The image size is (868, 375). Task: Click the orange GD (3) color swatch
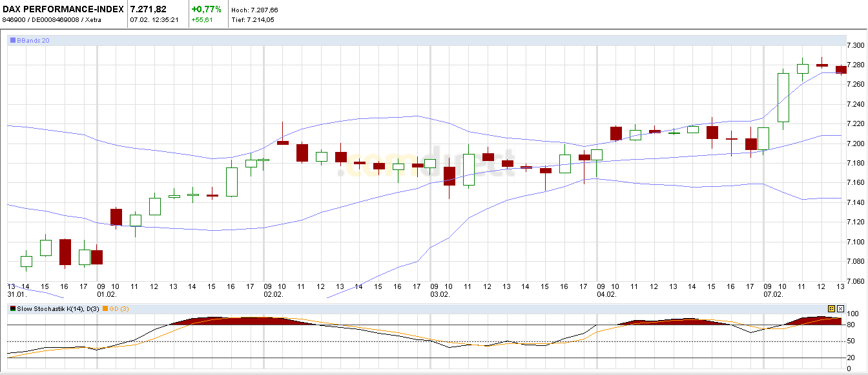click(105, 308)
